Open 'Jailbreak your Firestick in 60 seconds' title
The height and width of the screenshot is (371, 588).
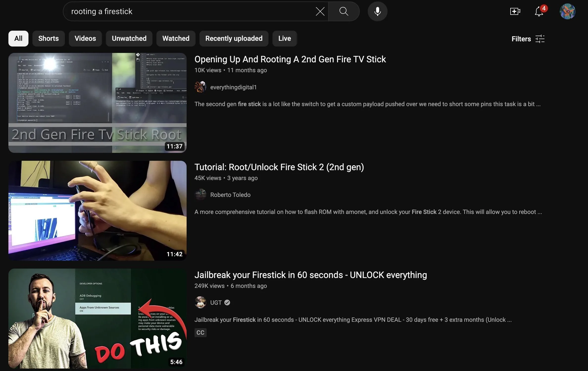click(311, 275)
